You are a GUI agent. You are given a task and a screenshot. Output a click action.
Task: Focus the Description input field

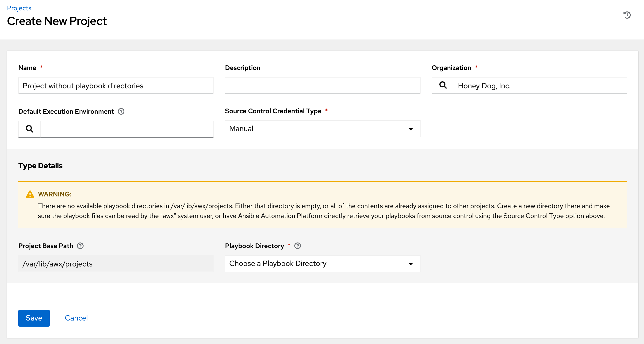(x=322, y=86)
